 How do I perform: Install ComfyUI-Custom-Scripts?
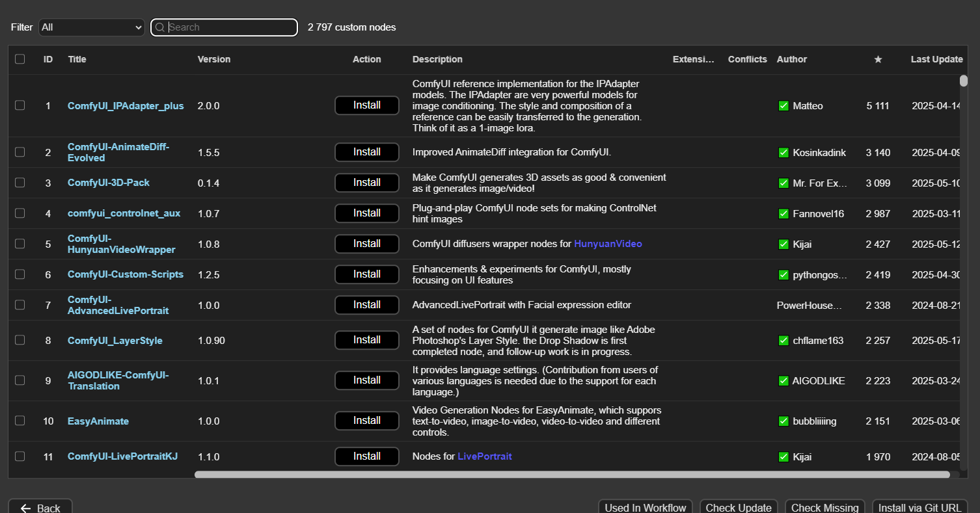[x=367, y=274]
